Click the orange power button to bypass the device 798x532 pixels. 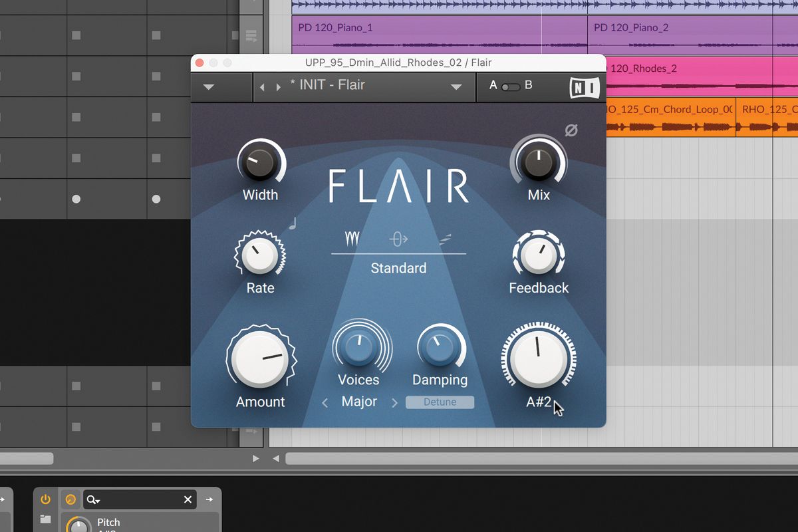[x=45, y=499]
